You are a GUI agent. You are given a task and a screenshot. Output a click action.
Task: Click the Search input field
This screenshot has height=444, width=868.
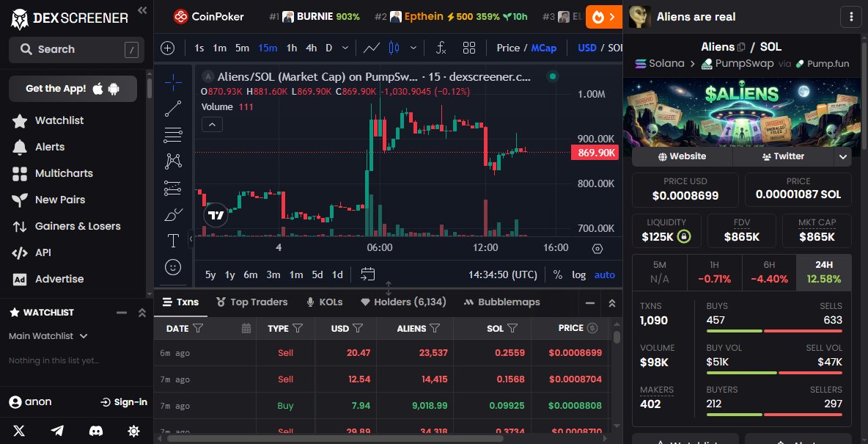tap(76, 50)
